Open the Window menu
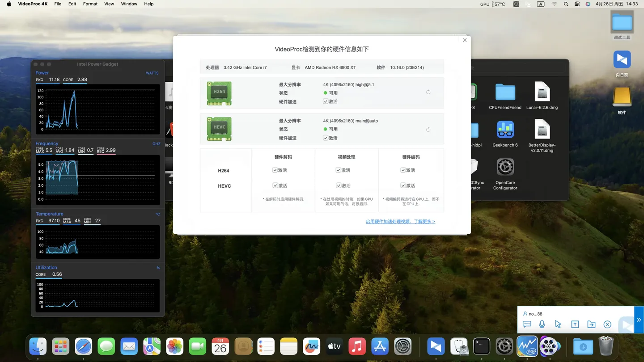644x362 pixels. tap(129, 4)
